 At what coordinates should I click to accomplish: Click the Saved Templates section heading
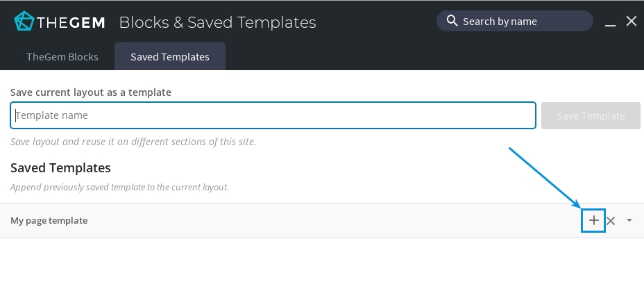60,167
